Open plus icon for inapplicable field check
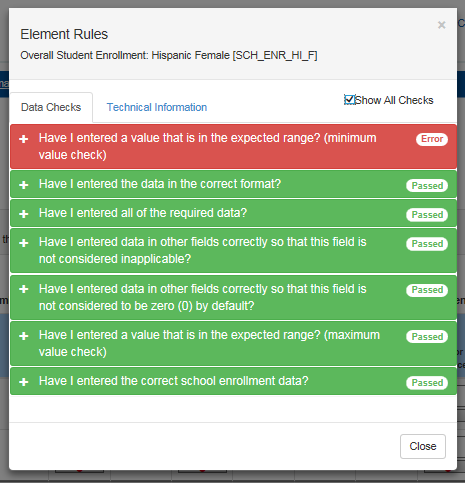This screenshot has height=483, width=465. (x=24, y=243)
